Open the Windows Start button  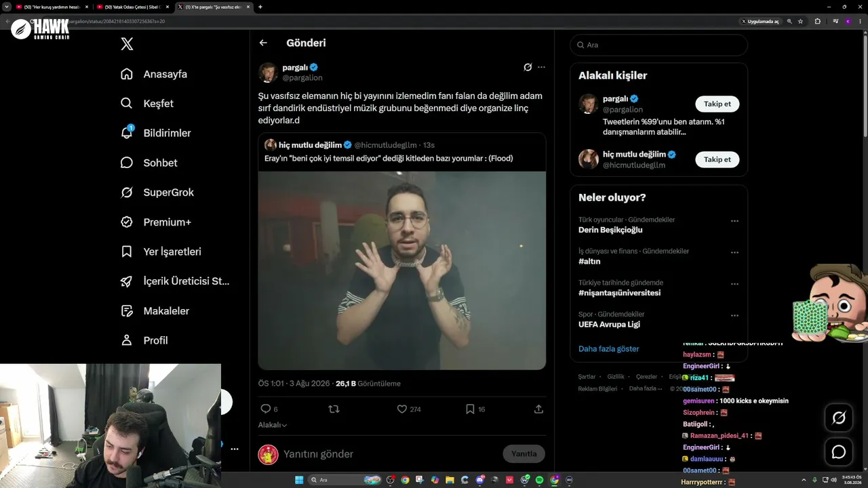tap(299, 480)
